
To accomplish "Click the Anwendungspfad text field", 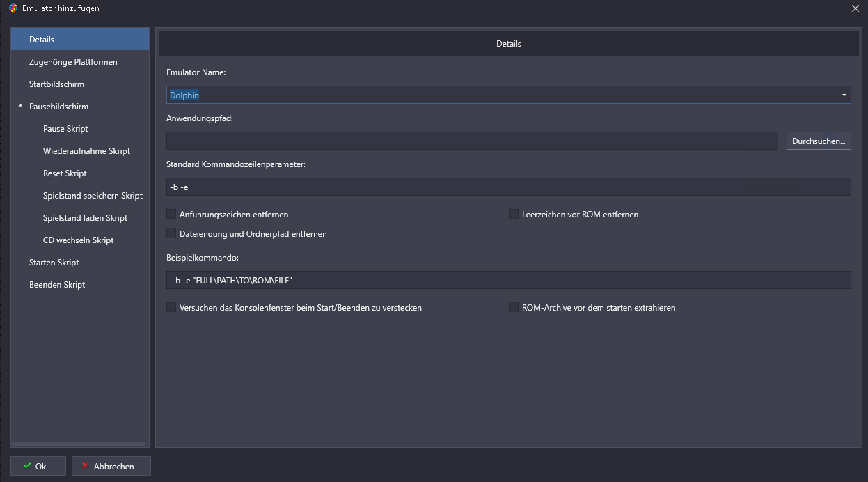I will click(471, 141).
